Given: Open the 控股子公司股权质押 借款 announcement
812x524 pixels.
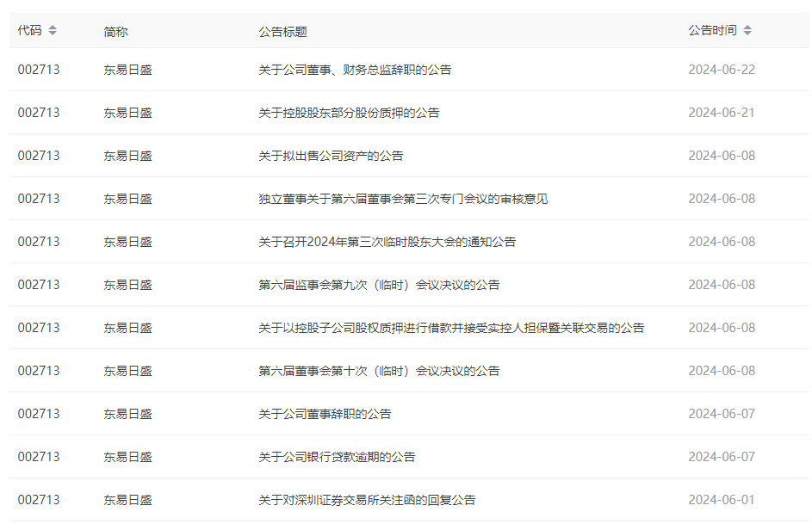Looking at the screenshot, I should click(x=451, y=328).
